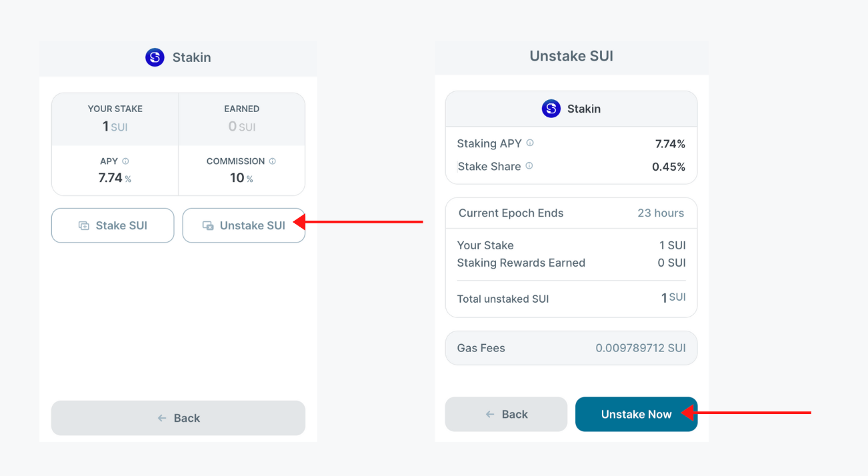Image resolution: width=868 pixels, height=476 pixels.
Task: Click Back on the Stakin panel
Action: point(178,418)
